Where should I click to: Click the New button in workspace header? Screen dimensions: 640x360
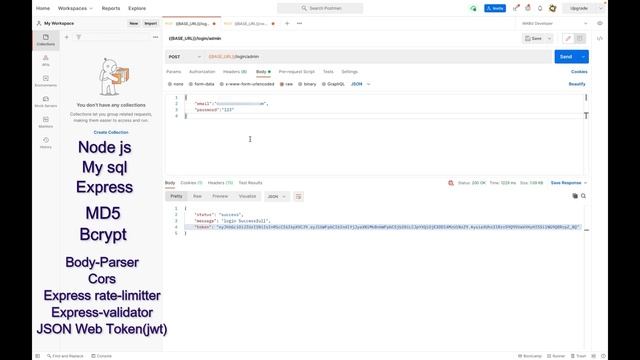(133, 23)
